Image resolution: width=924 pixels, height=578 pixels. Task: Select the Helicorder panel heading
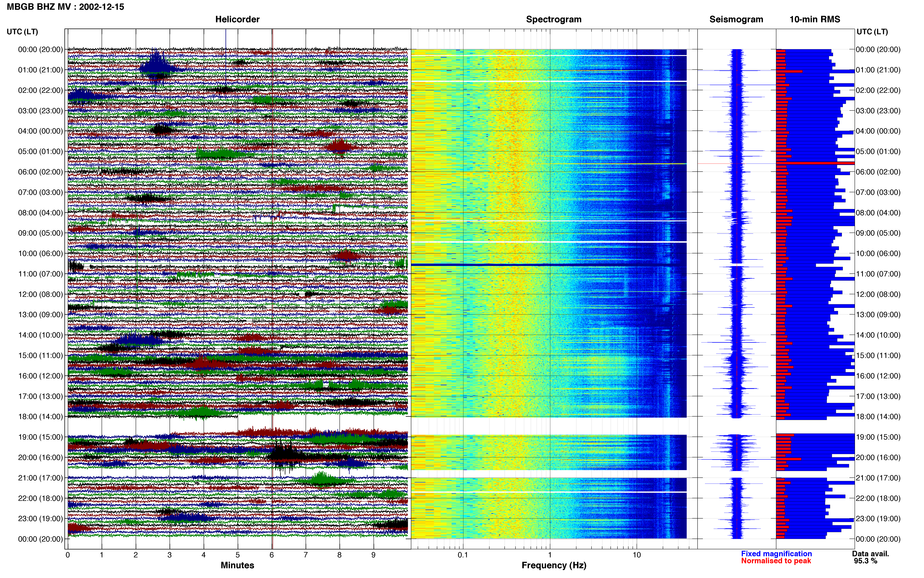tap(237, 20)
